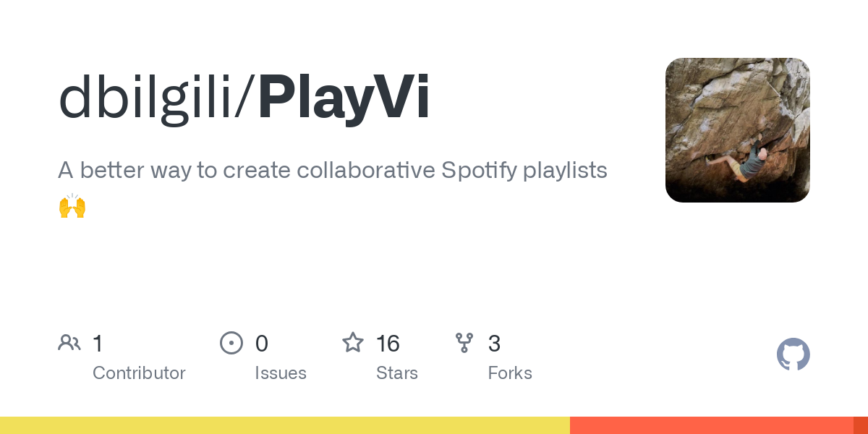Click the stars count 16
The image size is (868, 434).
(x=388, y=344)
